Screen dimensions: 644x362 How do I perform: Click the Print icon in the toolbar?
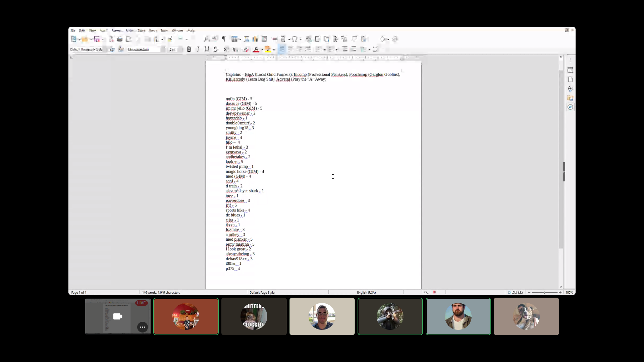120,39
